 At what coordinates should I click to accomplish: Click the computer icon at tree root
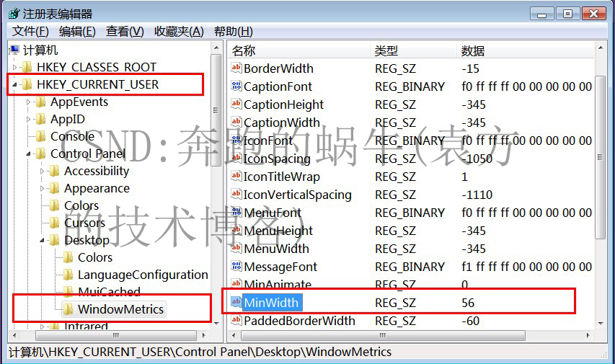(x=14, y=50)
